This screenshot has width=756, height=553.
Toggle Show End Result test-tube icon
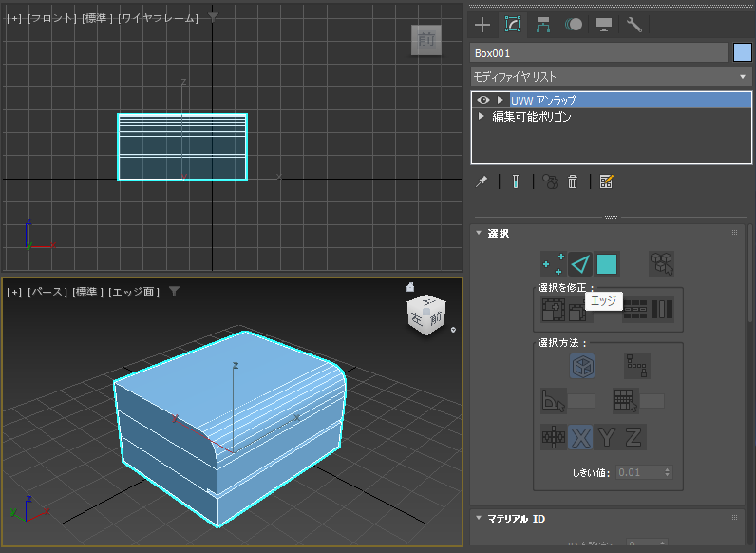click(x=516, y=181)
